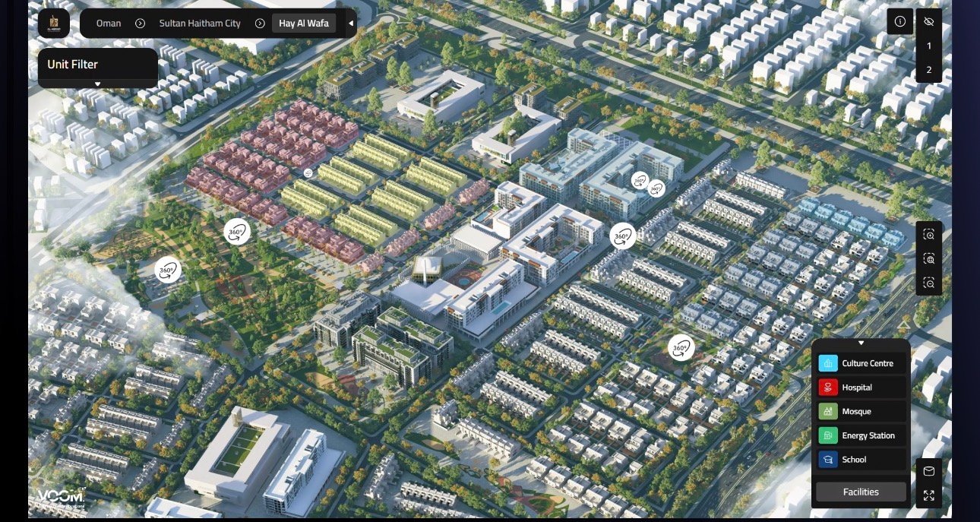This screenshot has width=980, height=522.
Task: Select the Culture Centre label
Action: [x=868, y=363]
